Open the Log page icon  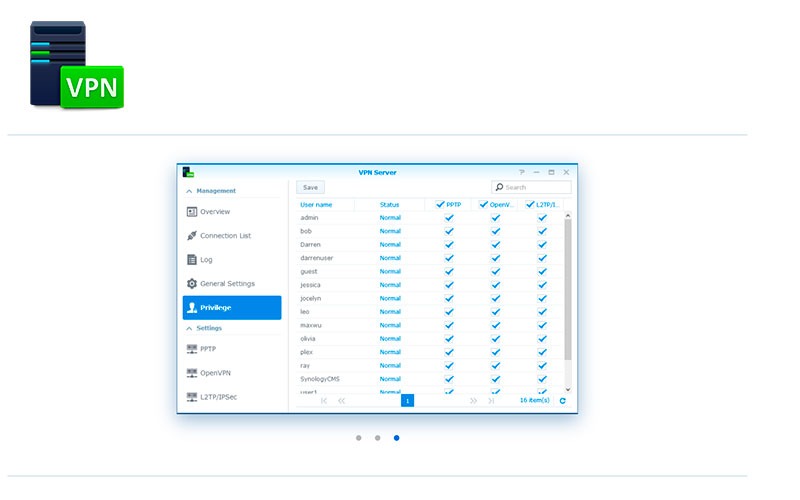tap(192, 260)
